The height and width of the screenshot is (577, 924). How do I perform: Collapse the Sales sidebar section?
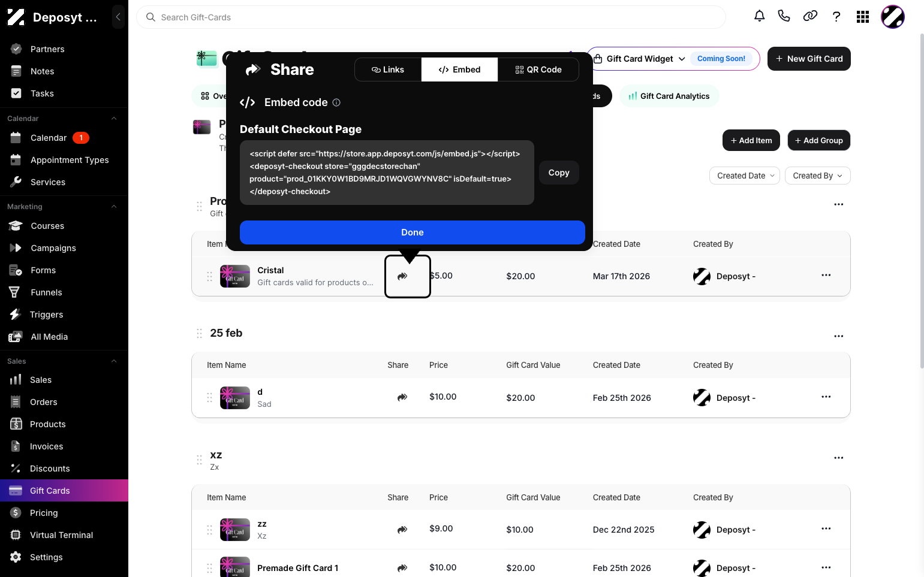point(114,361)
